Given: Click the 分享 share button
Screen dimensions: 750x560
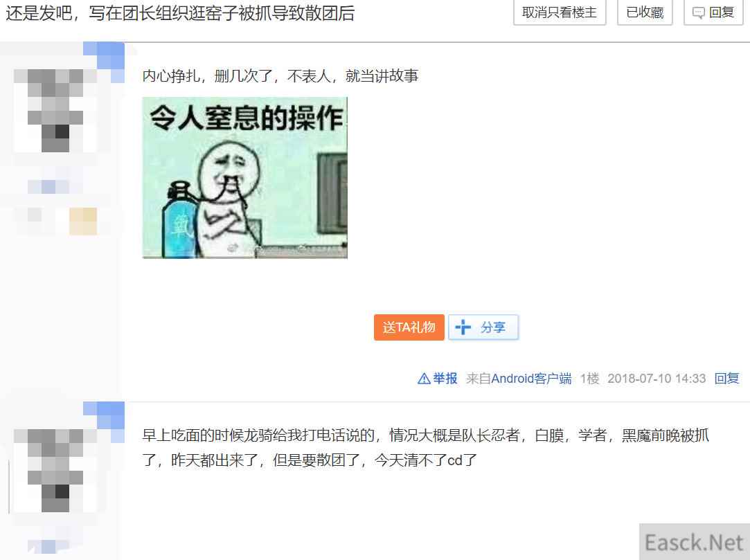Looking at the screenshot, I should point(483,327).
